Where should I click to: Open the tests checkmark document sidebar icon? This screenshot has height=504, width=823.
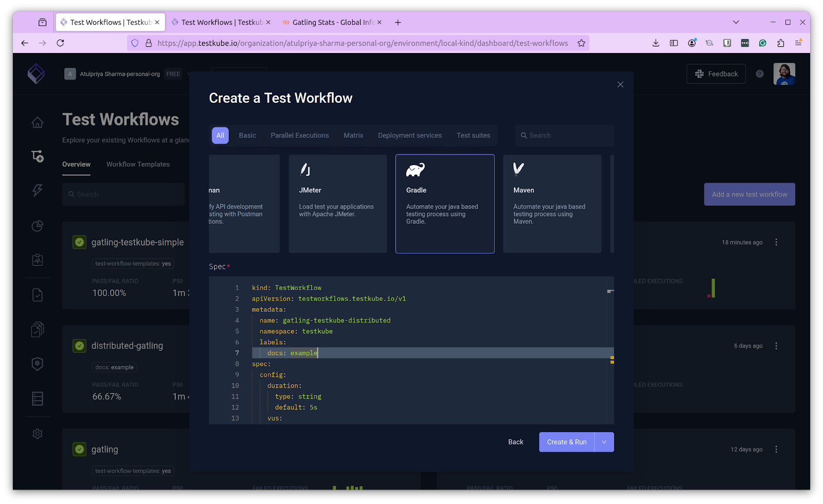pos(38,295)
